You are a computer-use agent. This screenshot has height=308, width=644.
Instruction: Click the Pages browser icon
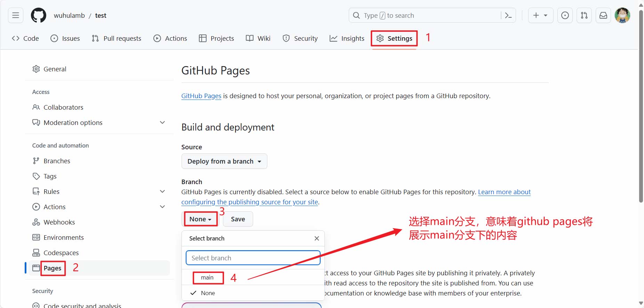click(x=36, y=268)
